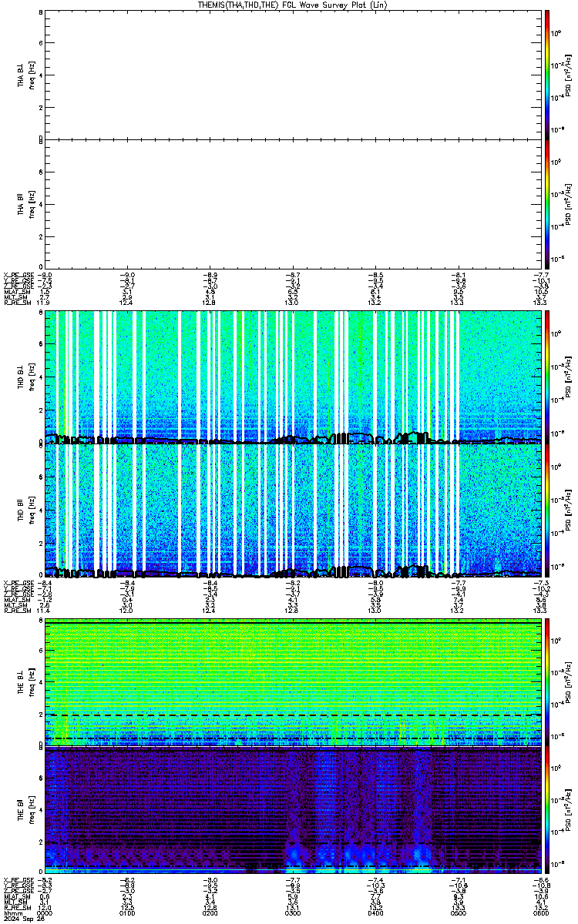578x924 pixels.
Task: Click the 'PSD [nT²/Hz]' label beside THE B∥
Action: [568, 809]
